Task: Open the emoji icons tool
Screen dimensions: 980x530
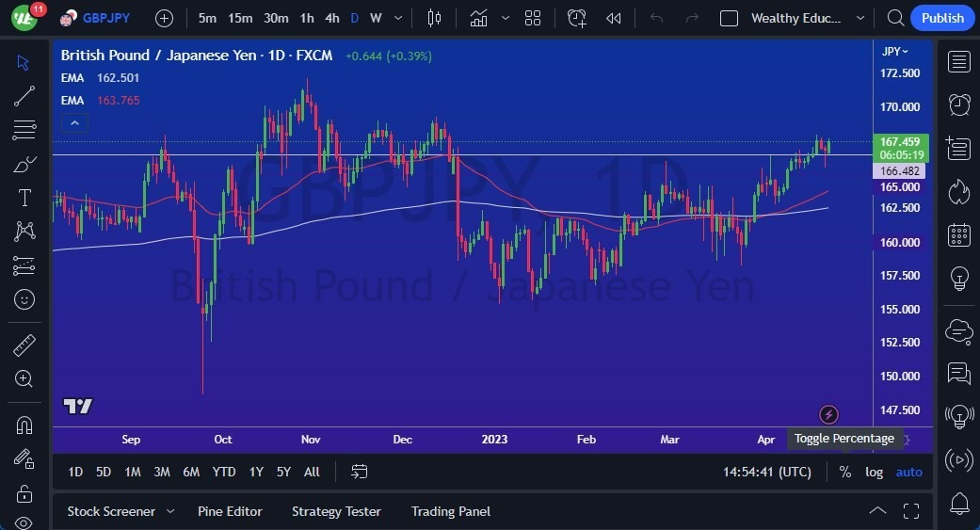Action: click(24, 300)
